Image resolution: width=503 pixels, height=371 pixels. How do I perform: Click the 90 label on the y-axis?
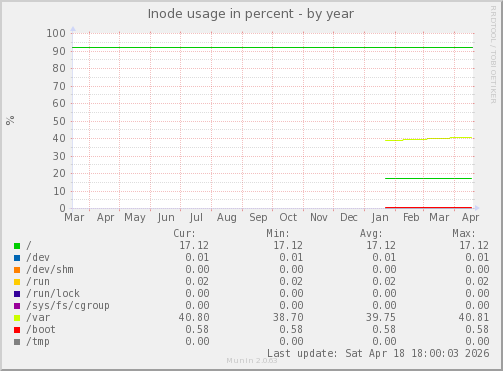[x=59, y=51]
